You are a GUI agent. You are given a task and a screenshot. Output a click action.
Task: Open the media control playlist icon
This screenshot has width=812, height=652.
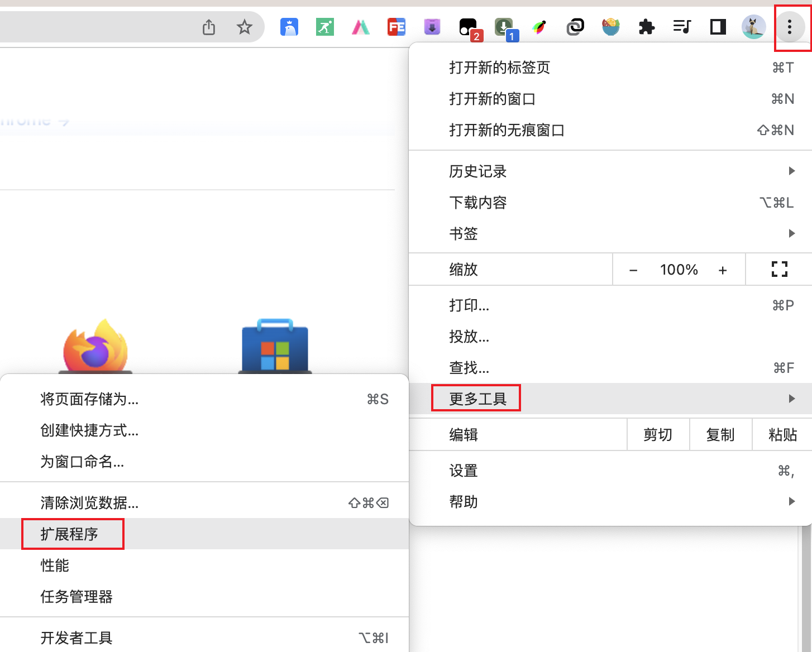(682, 27)
